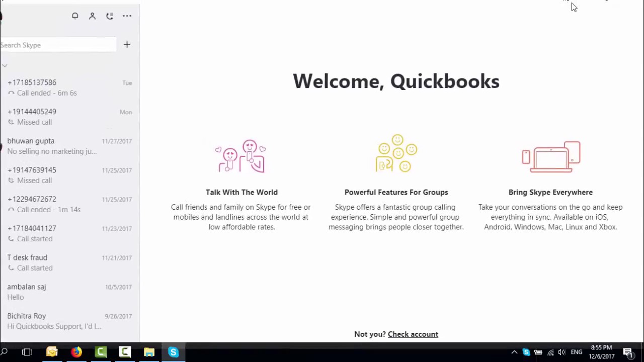644x362 pixels.
Task: Open the taskbar clock showing 8:55 PM
Action: click(x=602, y=352)
